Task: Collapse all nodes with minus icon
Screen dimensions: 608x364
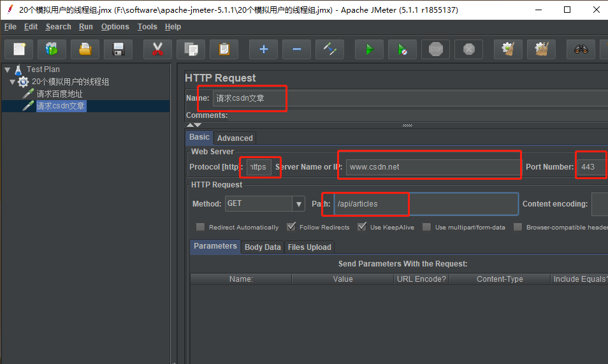Action: click(x=296, y=49)
